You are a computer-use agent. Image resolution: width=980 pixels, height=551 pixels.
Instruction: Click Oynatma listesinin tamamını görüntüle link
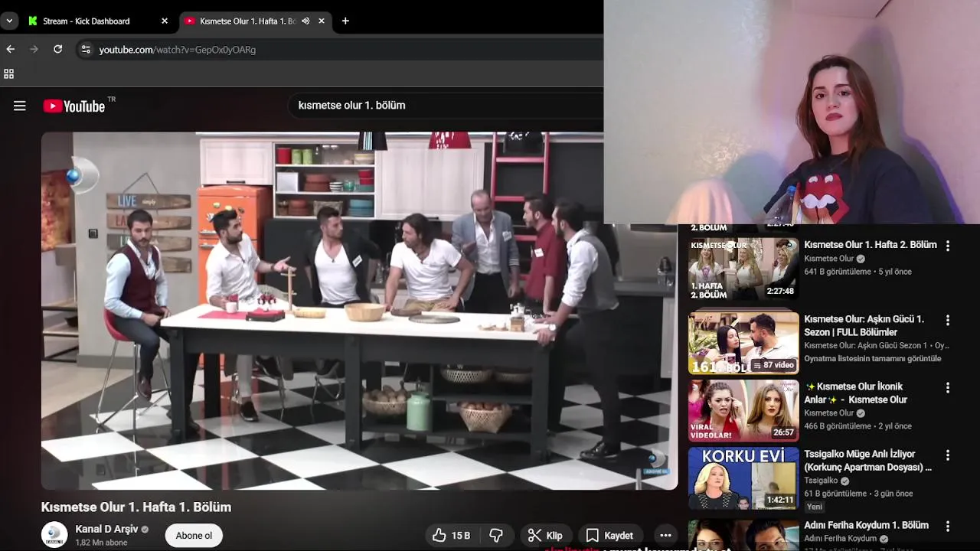(873, 358)
